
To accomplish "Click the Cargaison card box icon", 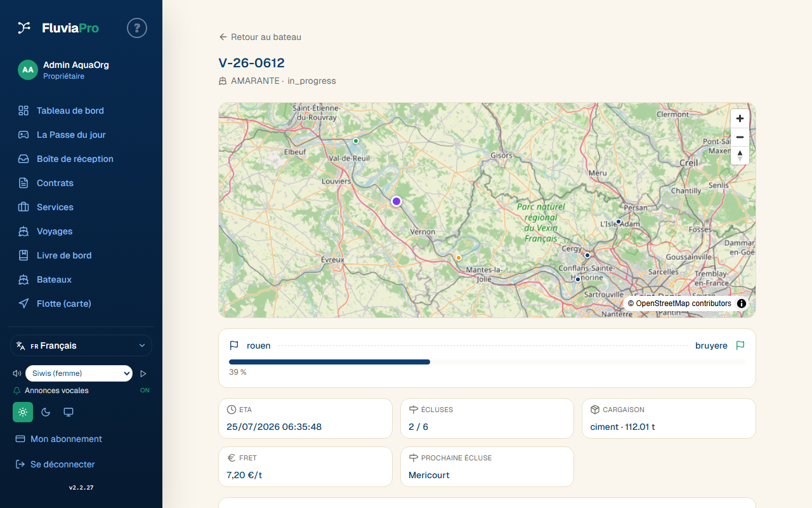I will point(595,410).
